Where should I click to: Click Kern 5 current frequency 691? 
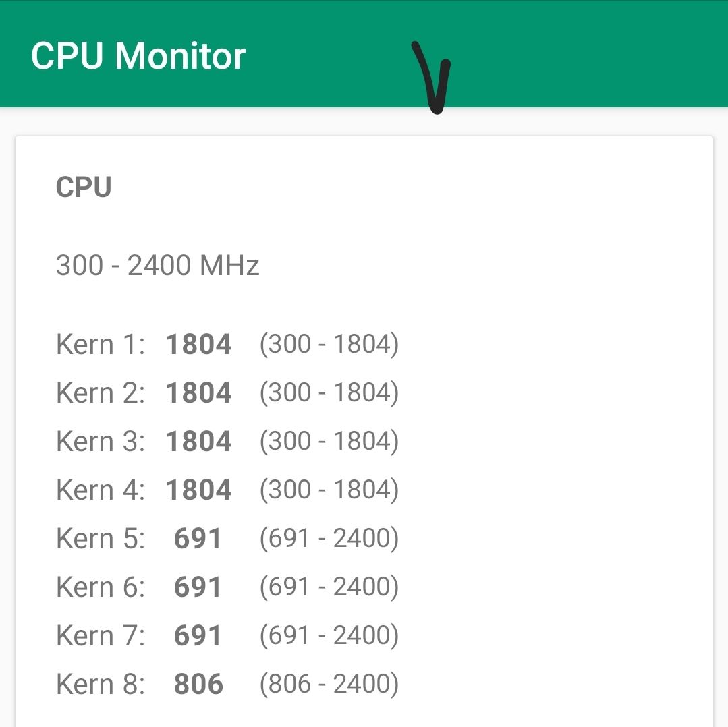tap(198, 539)
